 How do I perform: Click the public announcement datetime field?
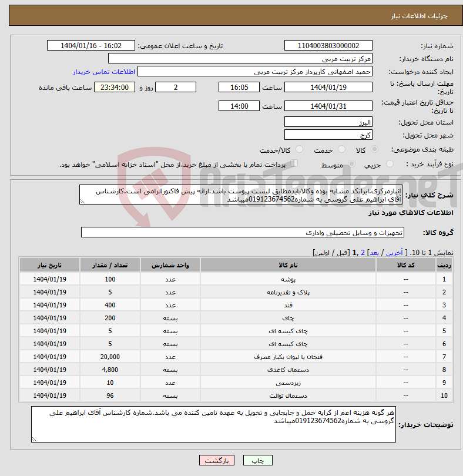coord(90,45)
